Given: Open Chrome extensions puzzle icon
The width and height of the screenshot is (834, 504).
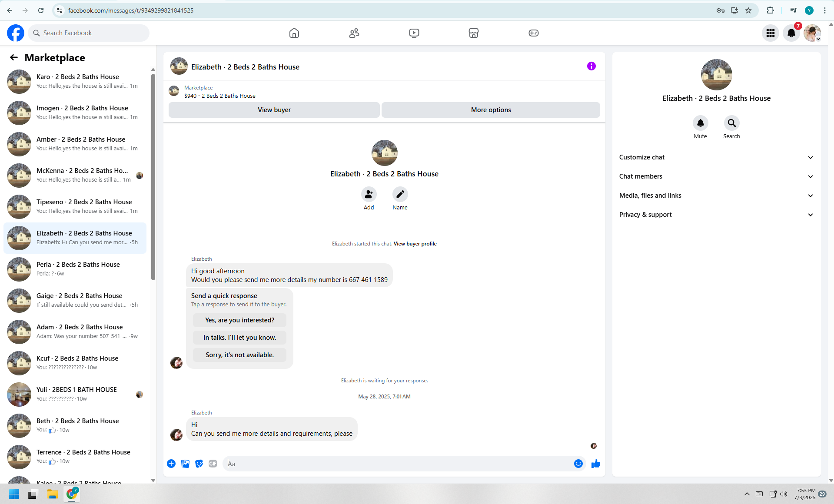Looking at the screenshot, I should tap(770, 10).
